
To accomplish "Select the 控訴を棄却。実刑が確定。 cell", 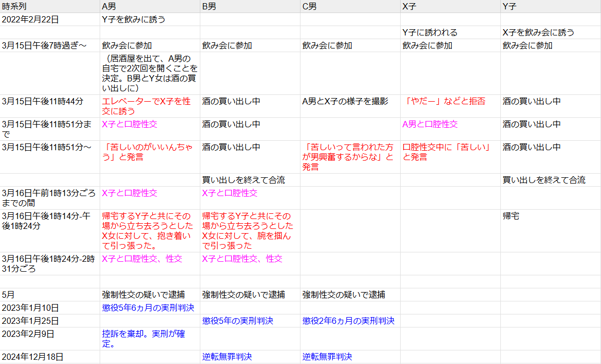I will point(150,339).
